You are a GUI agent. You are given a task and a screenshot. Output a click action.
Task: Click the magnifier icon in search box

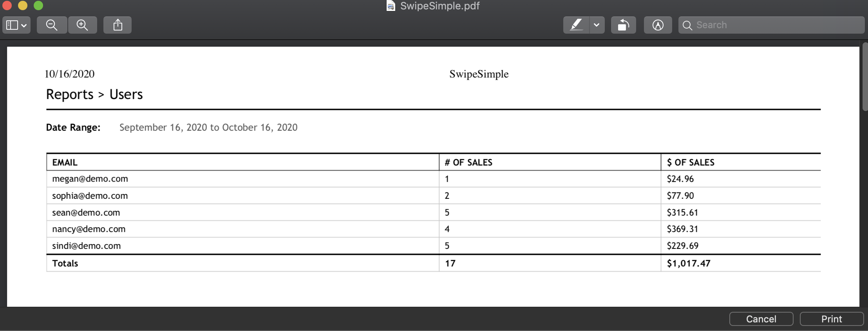[687, 25]
